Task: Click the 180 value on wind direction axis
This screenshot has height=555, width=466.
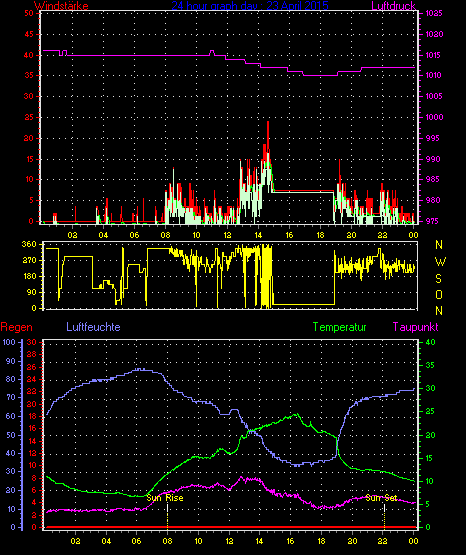Action: (x=29, y=276)
